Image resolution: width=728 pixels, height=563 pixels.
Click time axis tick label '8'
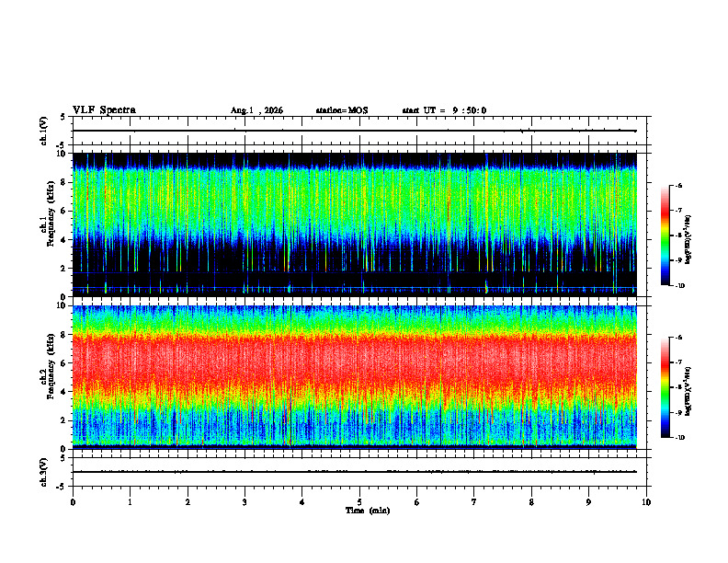[531, 502]
